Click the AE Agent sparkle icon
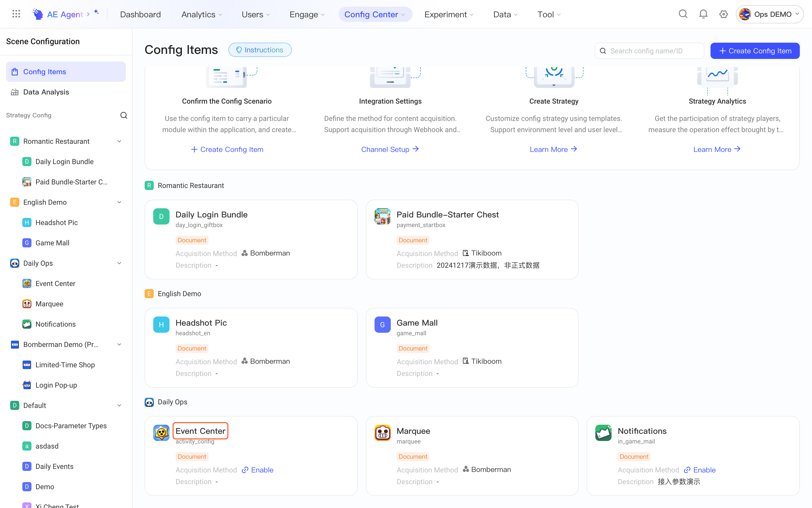 97,12
